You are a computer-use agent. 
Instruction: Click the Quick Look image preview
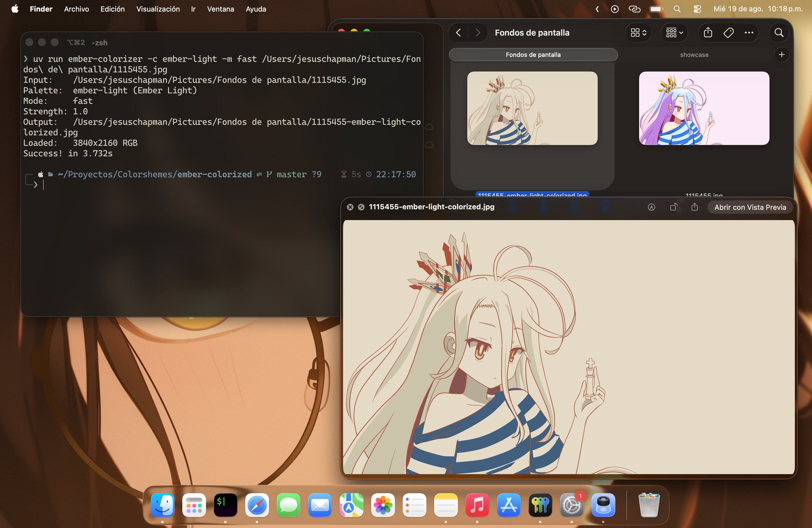tap(569, 347)
